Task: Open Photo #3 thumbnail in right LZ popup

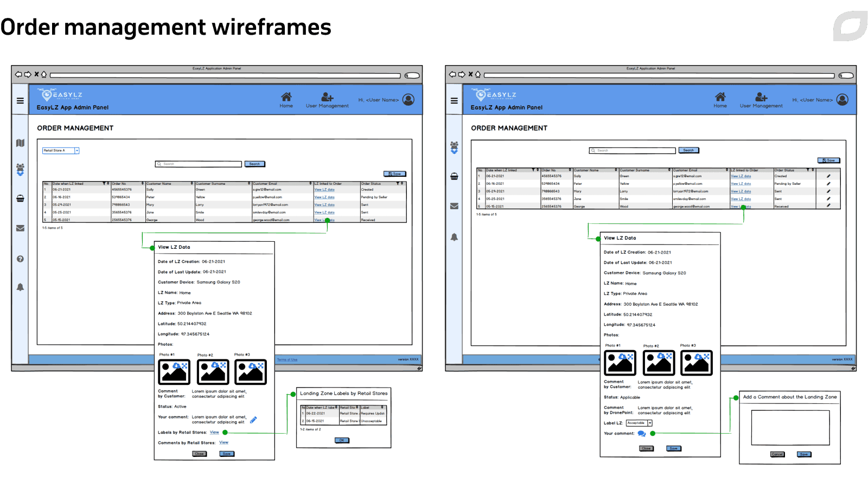Action: tap(697, 363)
